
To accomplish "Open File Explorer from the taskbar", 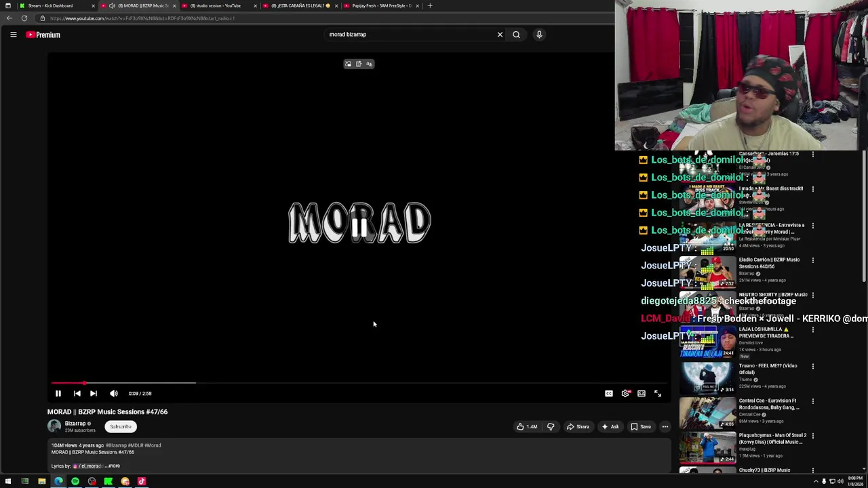I will pos(41,482).
